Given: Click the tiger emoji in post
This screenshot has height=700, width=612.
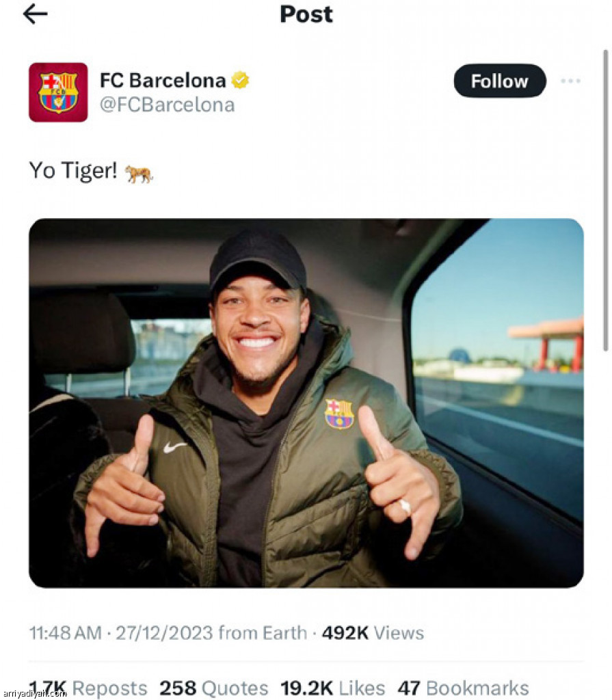Looking at the screenshot, I should point(139,173).
